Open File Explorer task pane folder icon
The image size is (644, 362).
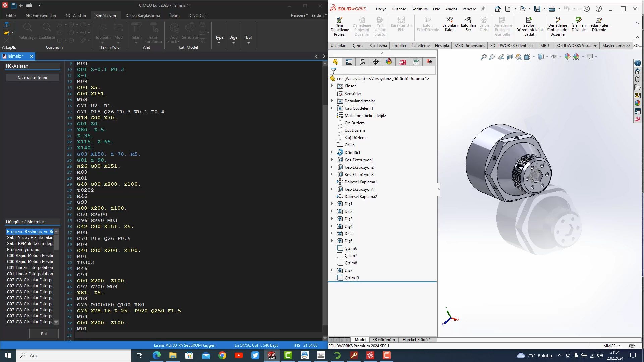638,87
